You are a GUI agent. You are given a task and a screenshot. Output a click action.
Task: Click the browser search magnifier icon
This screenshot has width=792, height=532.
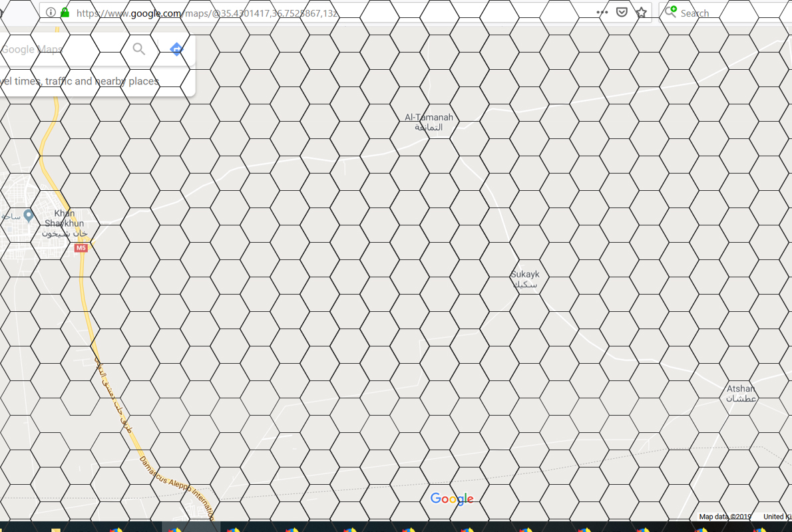pyautogui.click(x=670, y=11)
